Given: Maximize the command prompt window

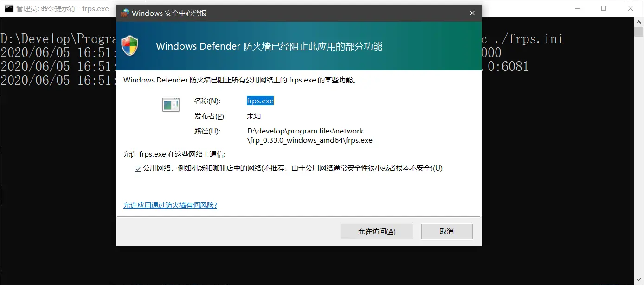Looking at the screenshot, I should (604, 8).
